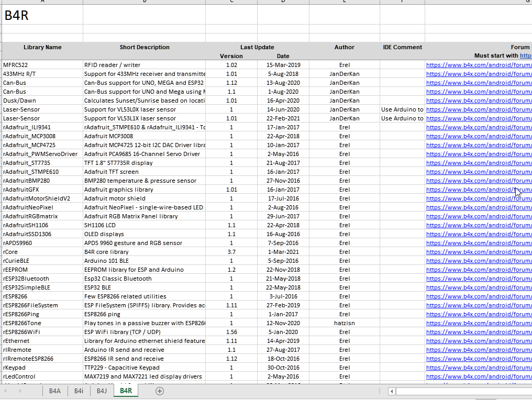Click previous sheet navigation arrow
Viewport: 532px width, 400px height.
click(5, 391)
